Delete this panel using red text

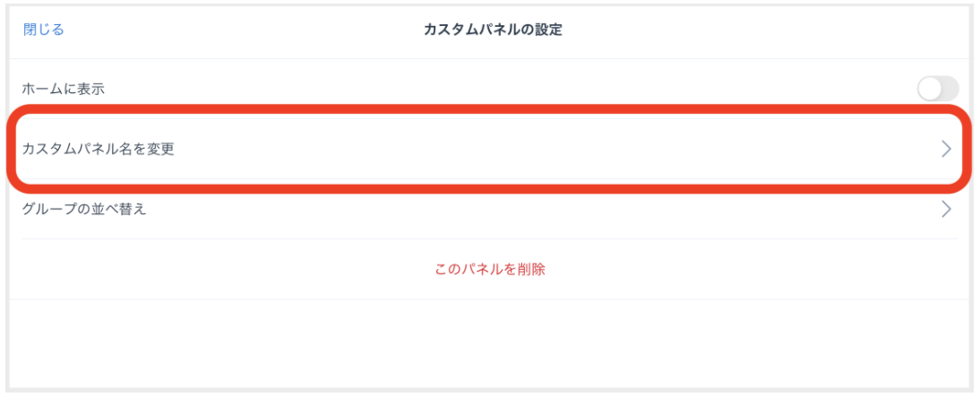point(490,269)
